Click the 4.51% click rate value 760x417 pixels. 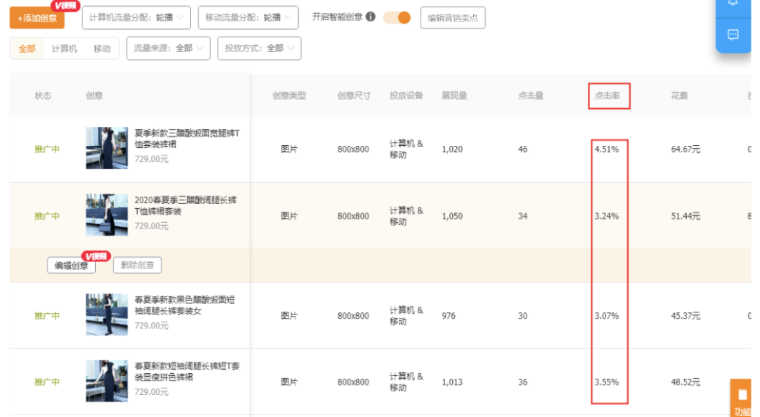607,149
